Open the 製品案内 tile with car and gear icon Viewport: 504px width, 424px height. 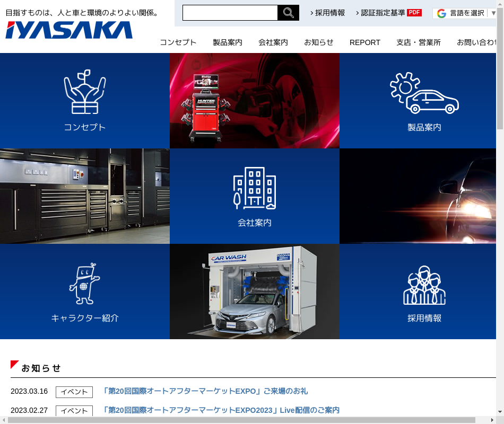(424, 101)
